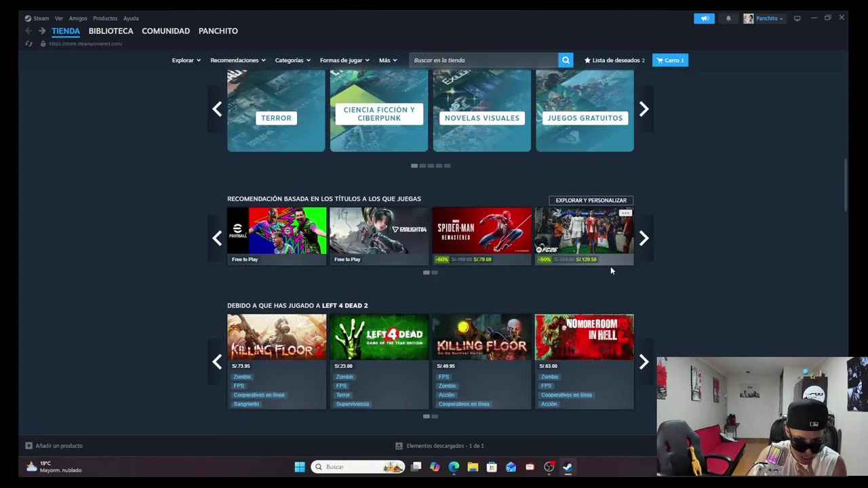This screenshot has height=488, width=868.
Task: Switch to the PANCHITO tab
Action: (218, 31)
